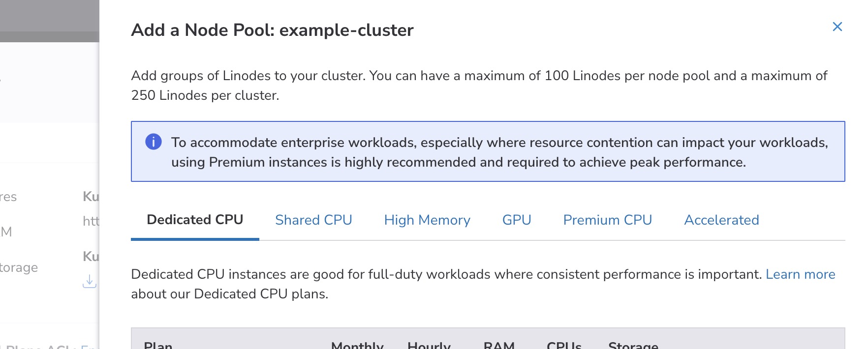Click the dimmed gray overlay behind drawer
The width and height of the screenshot is (868, 349).
click(x=49, y=20)
